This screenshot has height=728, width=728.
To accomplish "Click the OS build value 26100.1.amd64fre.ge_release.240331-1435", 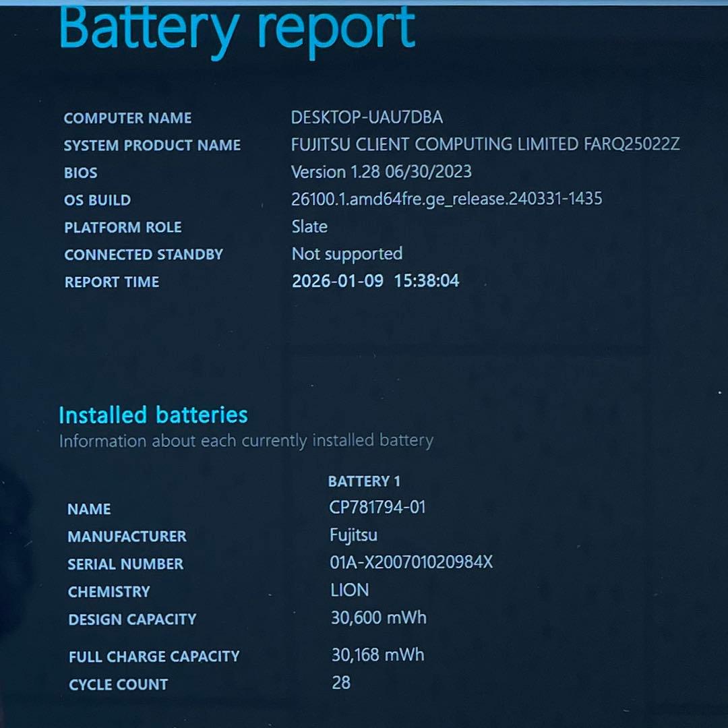I will [447, 199].
